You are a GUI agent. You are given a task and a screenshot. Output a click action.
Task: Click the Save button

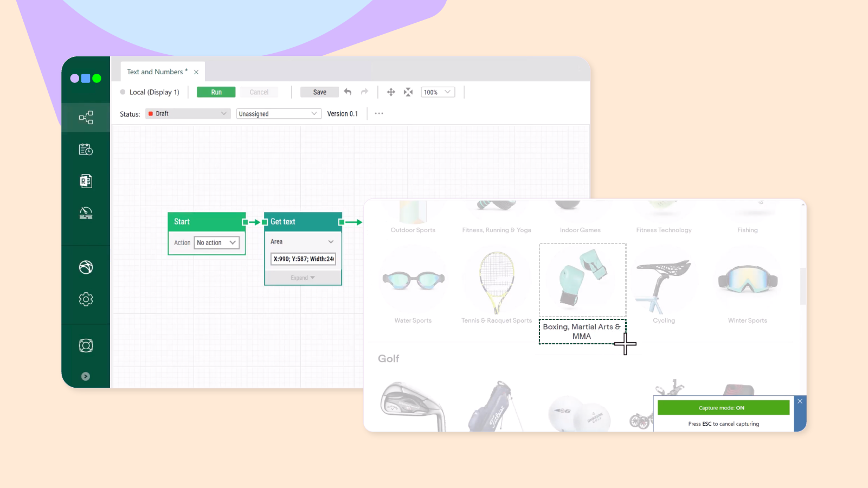319,92
